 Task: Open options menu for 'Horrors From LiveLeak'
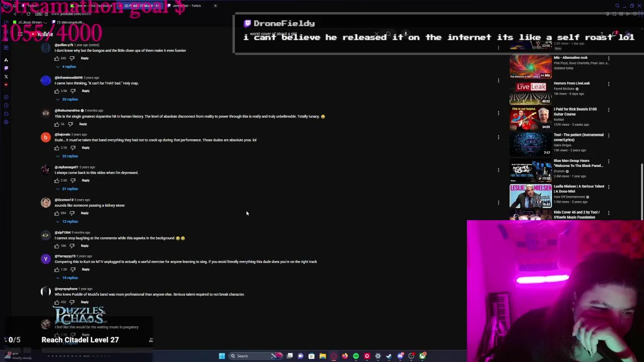(609, 84)
